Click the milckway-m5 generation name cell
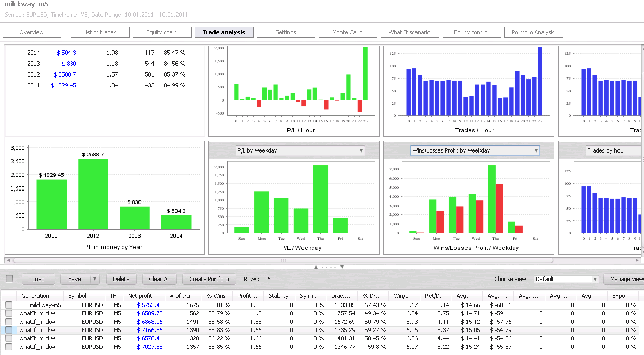 (45, 305)
